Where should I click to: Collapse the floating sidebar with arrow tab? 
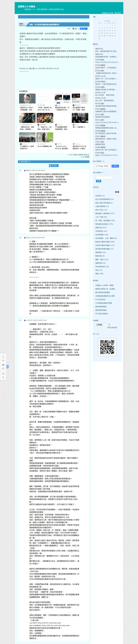[8, 367]
